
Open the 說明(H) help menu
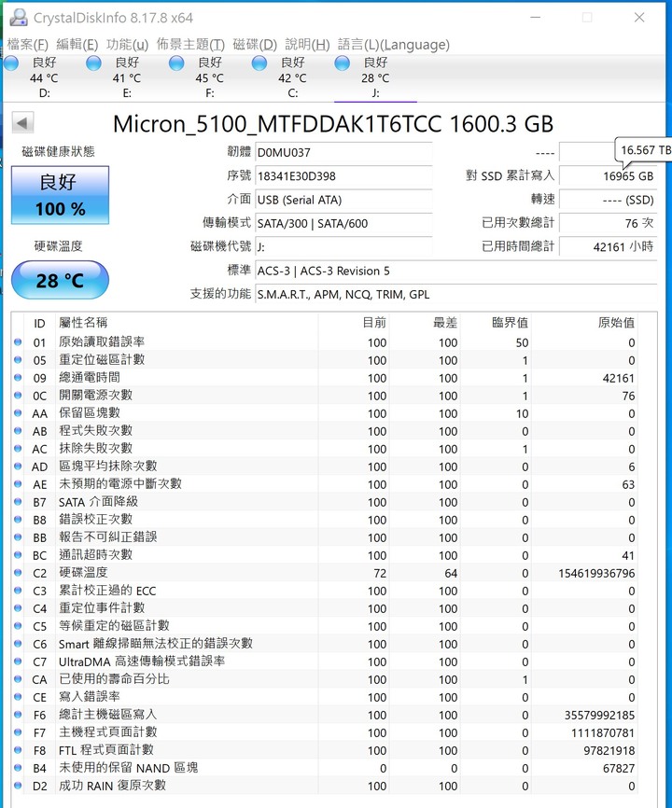tap(307, 45)
